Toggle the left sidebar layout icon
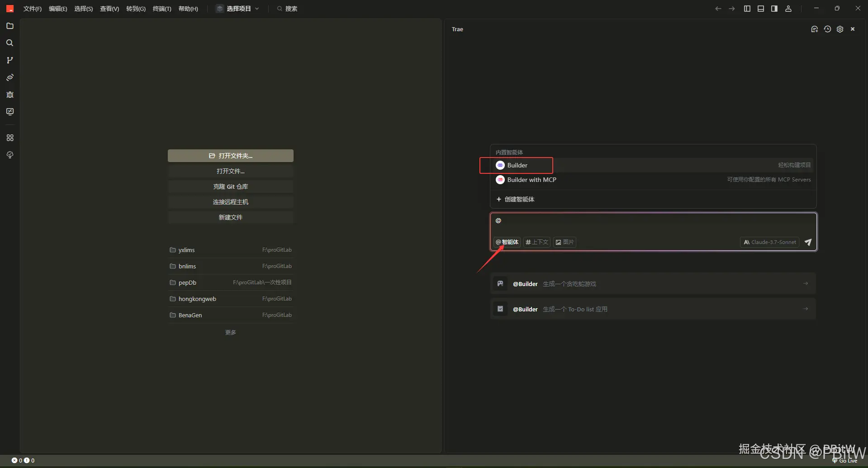 click(x=747, y=9)
